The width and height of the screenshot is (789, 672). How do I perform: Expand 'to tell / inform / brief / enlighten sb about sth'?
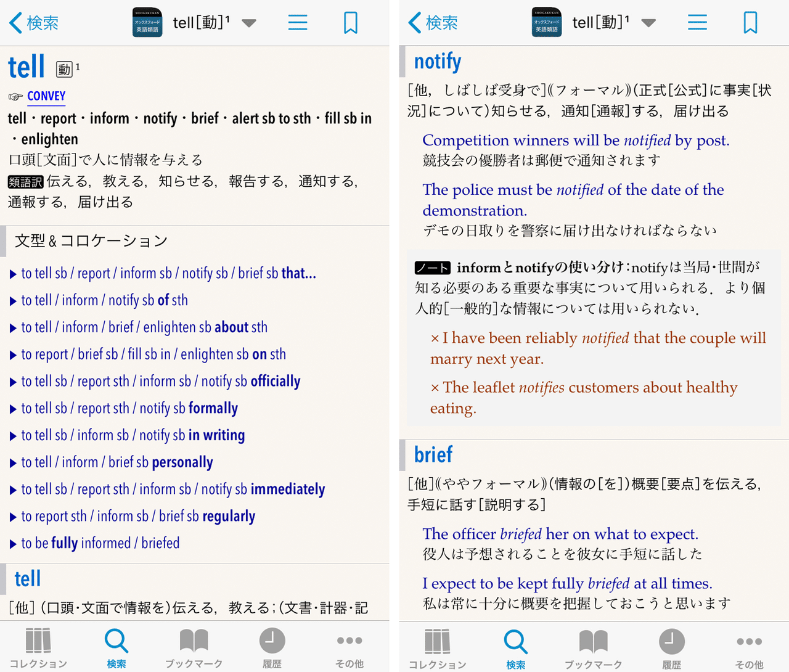click(139, 327)
